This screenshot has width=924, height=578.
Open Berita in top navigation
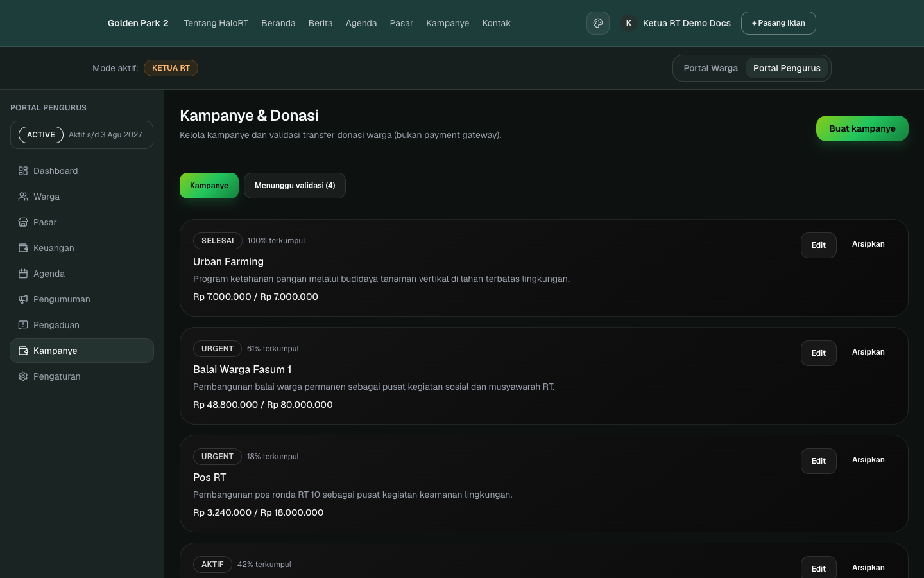321,23
